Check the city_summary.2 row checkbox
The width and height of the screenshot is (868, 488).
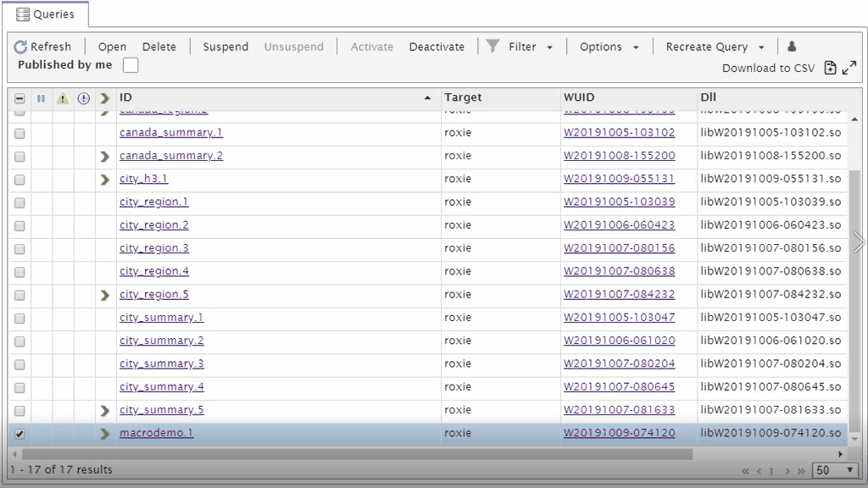pos(19,341)
